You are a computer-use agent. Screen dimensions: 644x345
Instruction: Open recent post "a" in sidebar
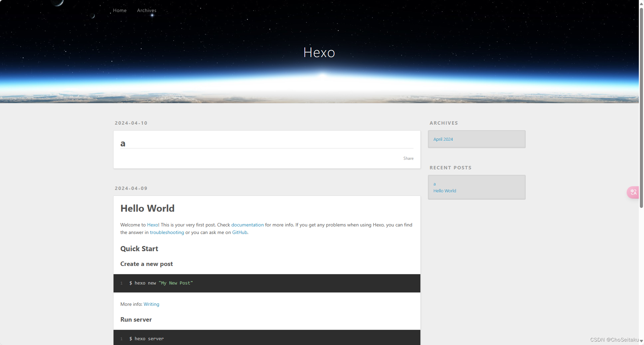tap(434, 184)
